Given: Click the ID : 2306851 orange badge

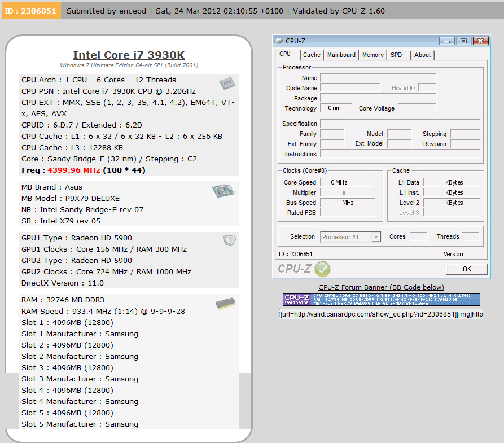Looking at the screenshot, I should 31,11.
